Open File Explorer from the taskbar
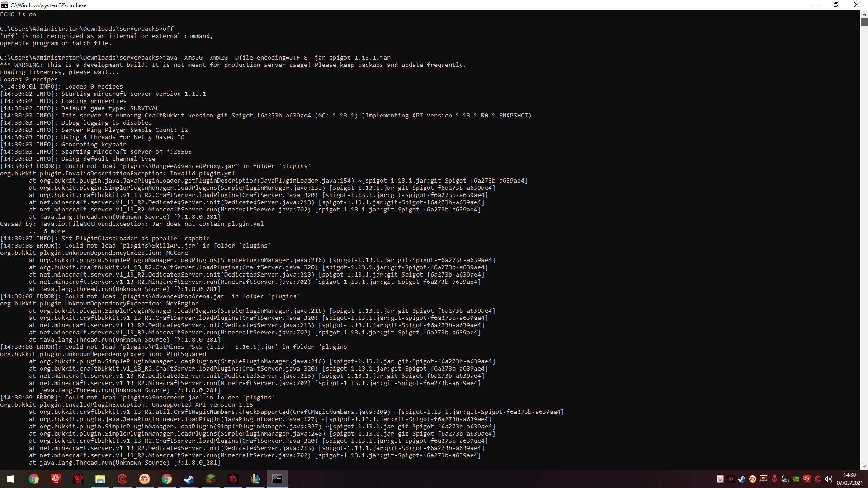The width and height of the screenshot is (868, 488). (x=100, y=479)
